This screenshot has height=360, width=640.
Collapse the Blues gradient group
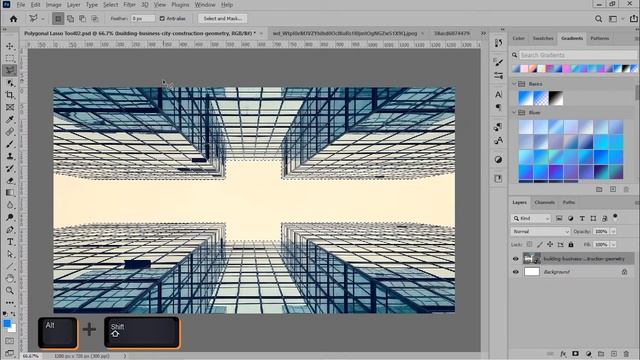point(514,112)
